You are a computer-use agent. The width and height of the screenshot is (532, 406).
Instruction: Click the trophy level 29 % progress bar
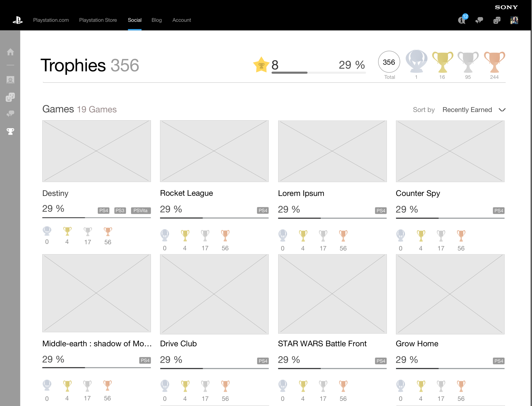click(318, 72)
